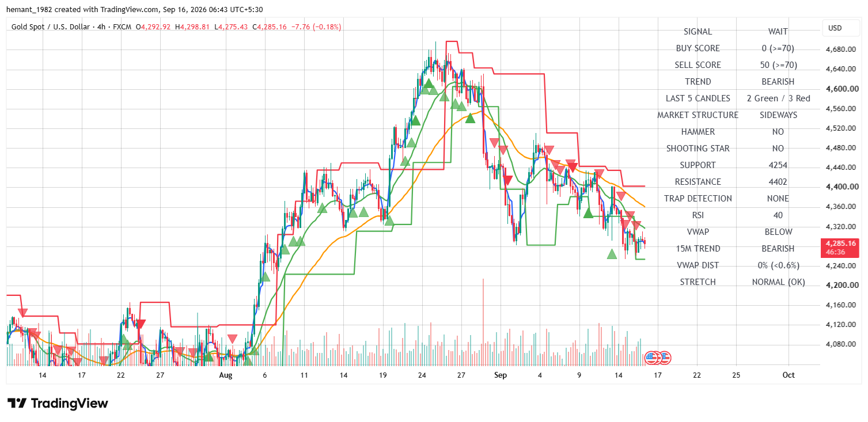The height and width of the screenshot is (422, 868).
Task: Click the SELL SCORE label
Action: click(698, 65)
